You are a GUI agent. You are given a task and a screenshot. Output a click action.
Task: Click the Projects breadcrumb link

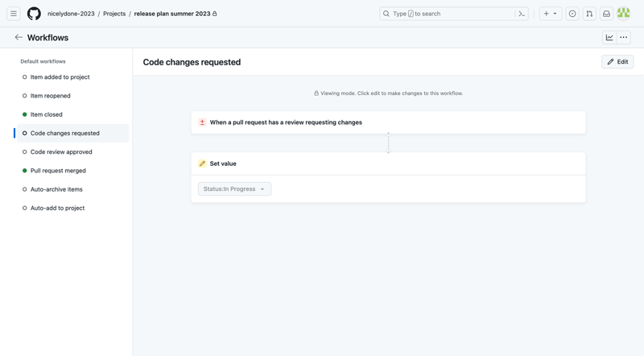pyautogui.click(x=114, y=14)
